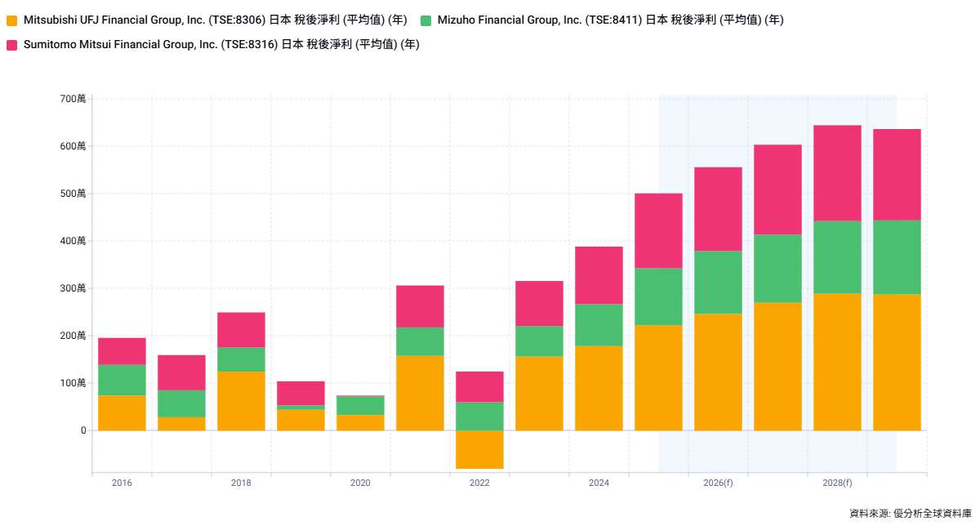Click the pink segment of the 2028(f) bar
This screenshot has width=980, height=530.
click(x=837, y=173)
